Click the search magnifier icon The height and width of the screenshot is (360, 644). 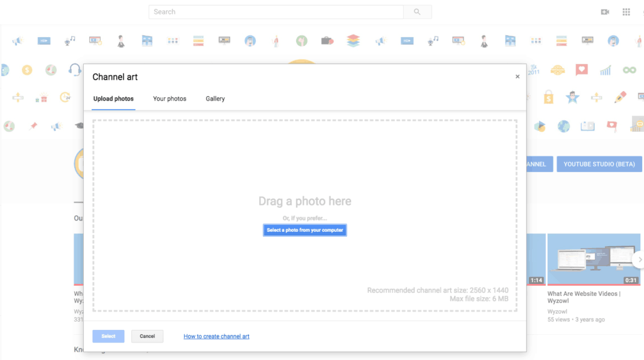coord(418,12)
